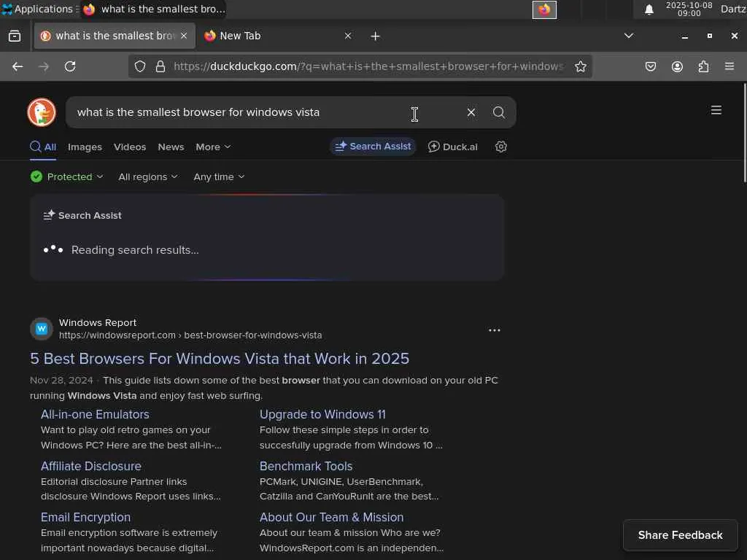Open the Firefox account icon
This screenshot has height=560, width=747.
tap(677, 66)
